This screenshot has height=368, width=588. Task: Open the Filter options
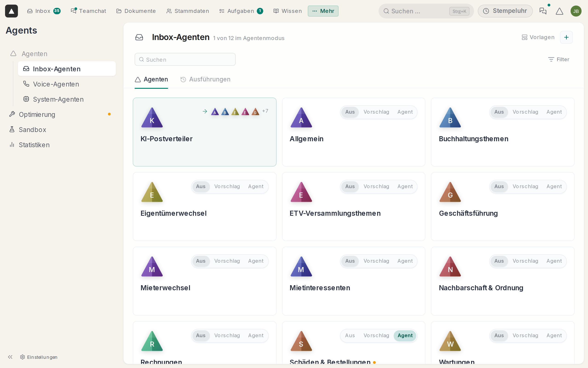pos(559,59)
